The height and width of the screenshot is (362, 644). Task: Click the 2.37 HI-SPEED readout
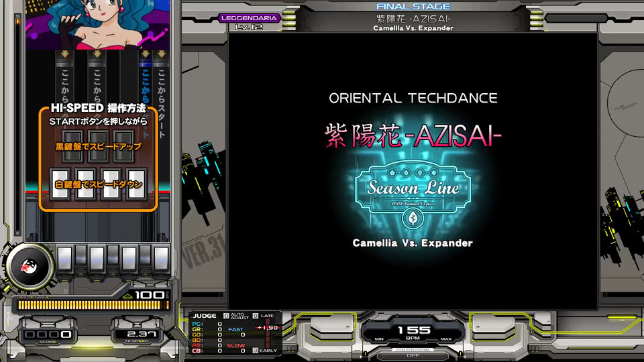141,334
